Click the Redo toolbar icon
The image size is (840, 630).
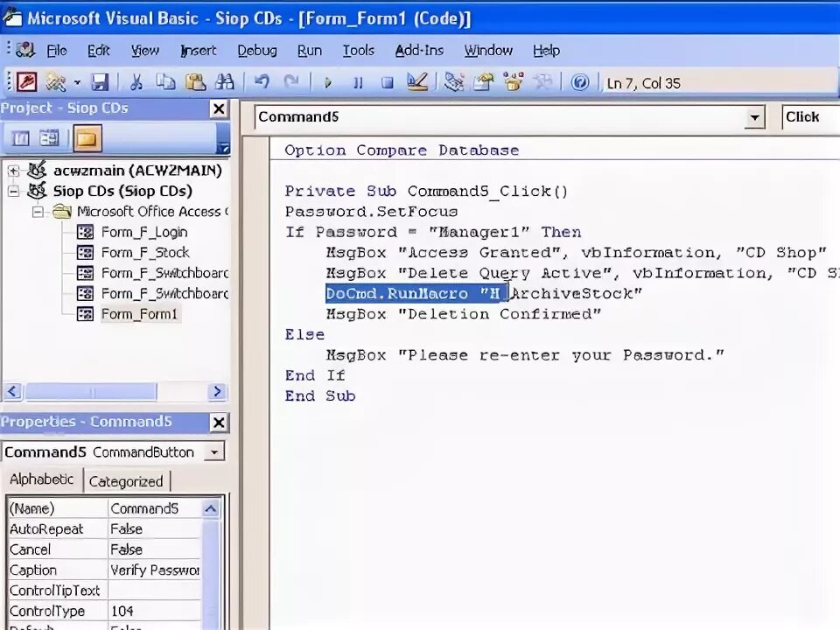click(290, 82)
